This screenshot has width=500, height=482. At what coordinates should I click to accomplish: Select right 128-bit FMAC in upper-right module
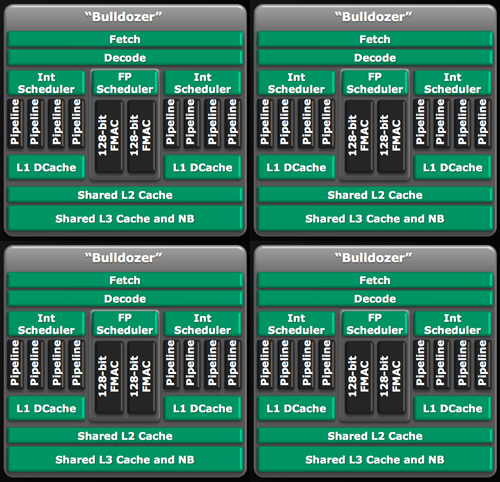point(391,136)
